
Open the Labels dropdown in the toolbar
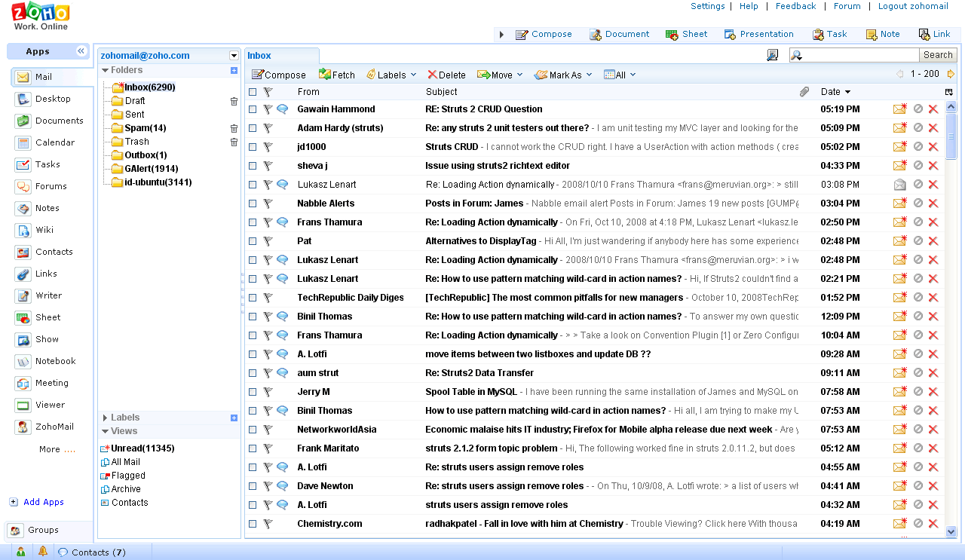point(391,75)
